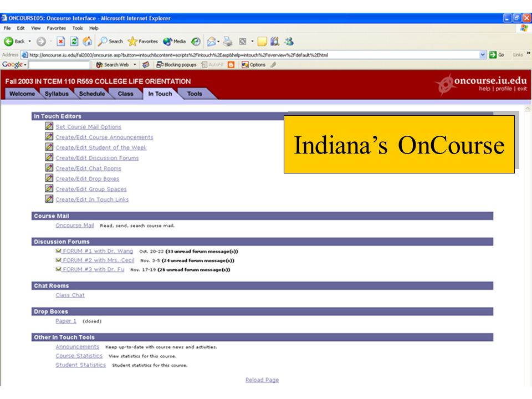The height and width of the screenshot is (399, 532).
Task: Click the exit link in header
Action: (x=522, y=89)
